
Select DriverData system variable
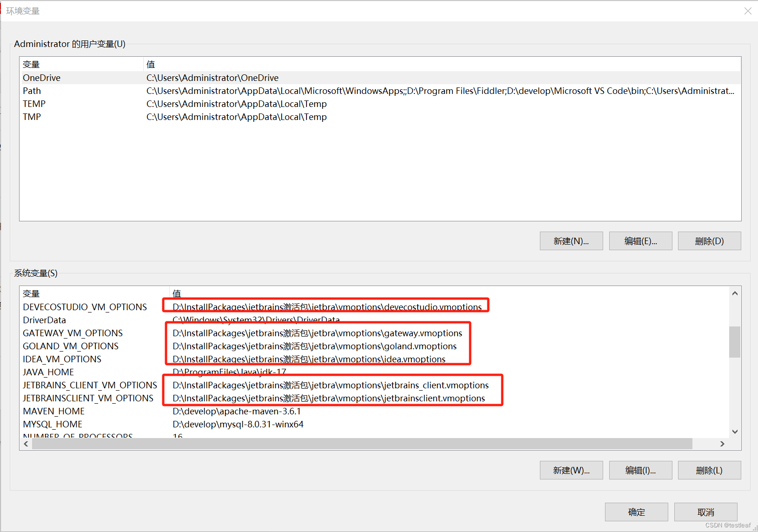pos(44,320)
